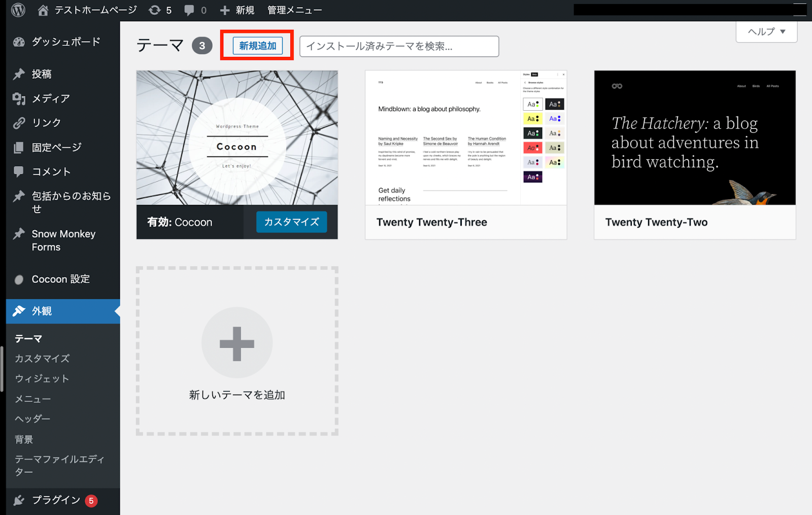This screenshot has width=812, height=515.
Task: Click the pages icon beside 固定ページ
Action: point(19,147)
